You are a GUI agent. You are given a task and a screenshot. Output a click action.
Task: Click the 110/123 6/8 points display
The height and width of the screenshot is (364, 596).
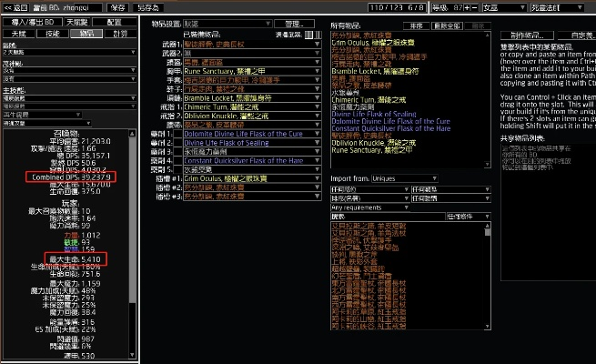(397, 7)
